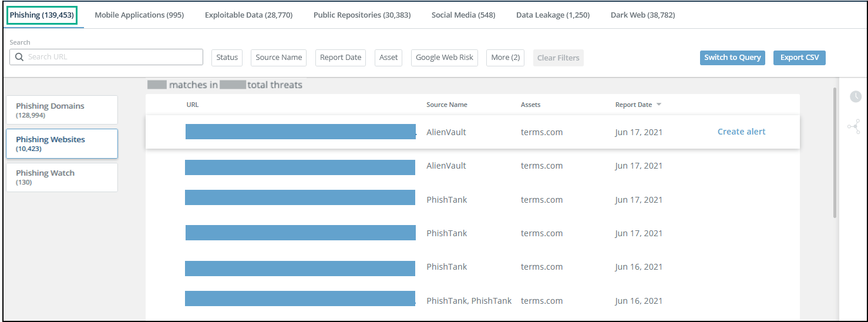Open the Asset filter dropdown
The width and height of the screenshot is (868, 322).
388,58
